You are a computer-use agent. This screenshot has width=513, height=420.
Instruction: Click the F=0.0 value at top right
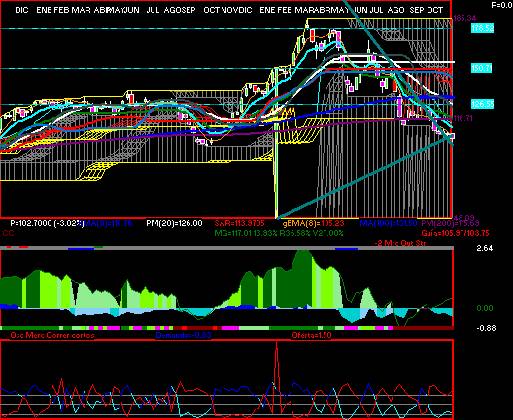click(502, 5)
